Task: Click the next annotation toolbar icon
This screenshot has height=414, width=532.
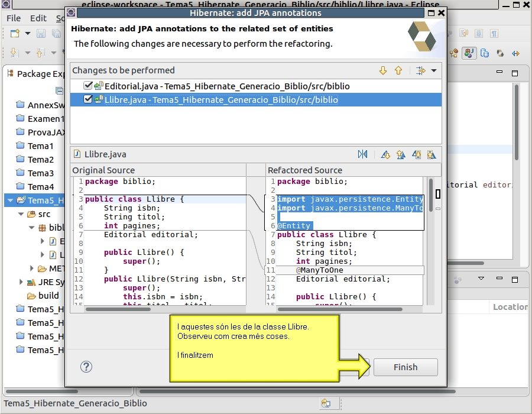Action: point(14,53)
